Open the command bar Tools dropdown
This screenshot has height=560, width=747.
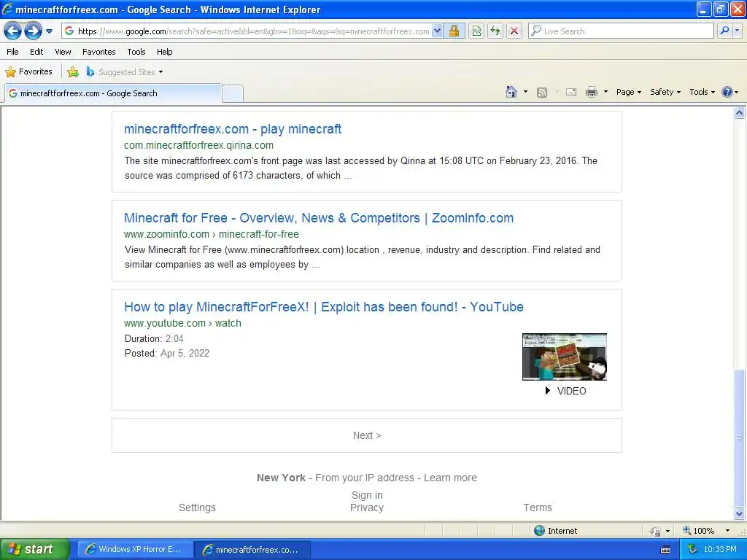coord(703,92)
